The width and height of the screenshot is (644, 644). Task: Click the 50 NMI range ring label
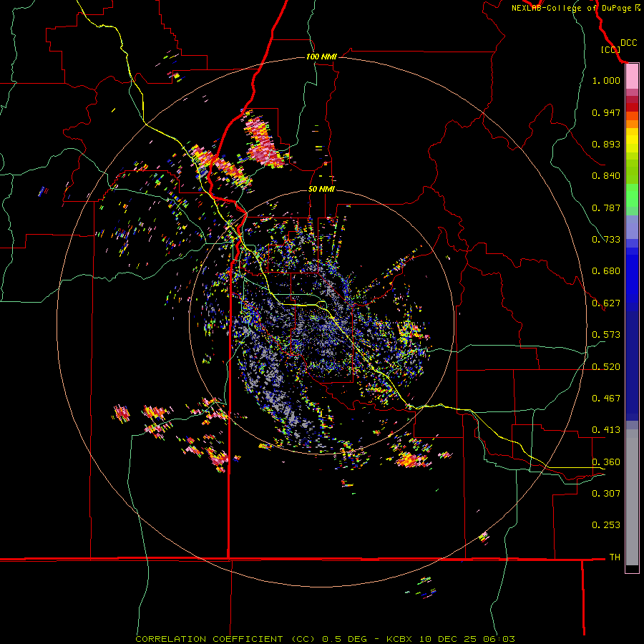coord(321,189)
